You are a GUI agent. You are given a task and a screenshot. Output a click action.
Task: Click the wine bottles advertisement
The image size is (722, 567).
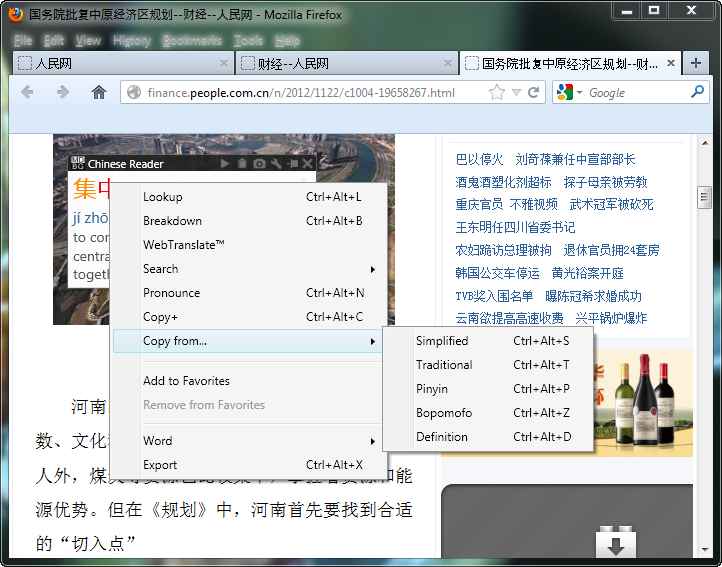(642, 403)
